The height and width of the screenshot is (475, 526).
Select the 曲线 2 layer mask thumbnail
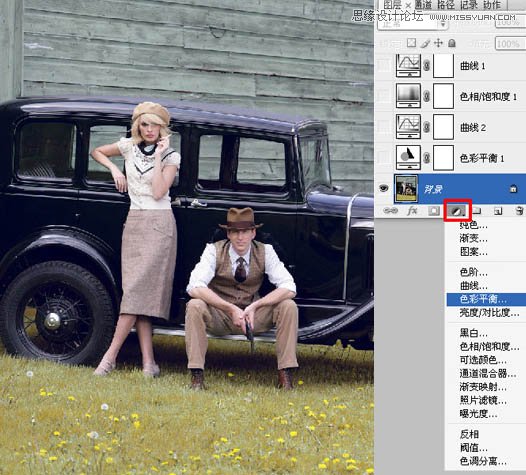[443, 127]
